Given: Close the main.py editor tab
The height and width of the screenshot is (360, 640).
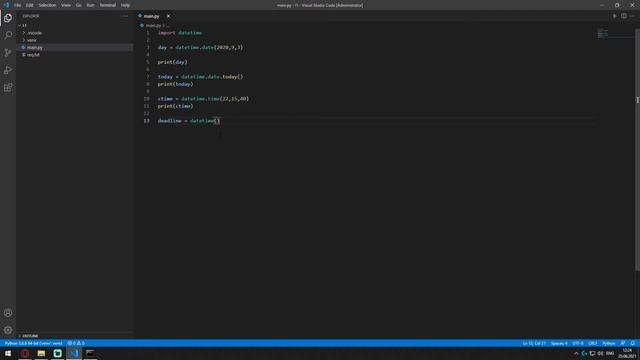Looking at the screenshot, I should pos(168,16).
